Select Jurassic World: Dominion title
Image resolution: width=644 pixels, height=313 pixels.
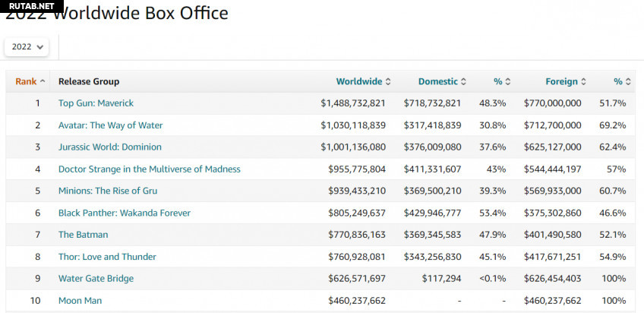coord(109,147)
